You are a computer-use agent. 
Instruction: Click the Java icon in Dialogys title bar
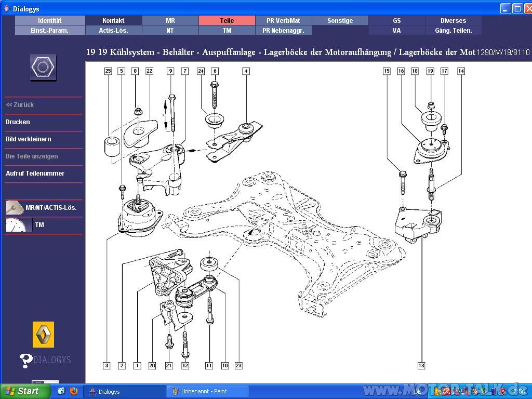[7, 8]
